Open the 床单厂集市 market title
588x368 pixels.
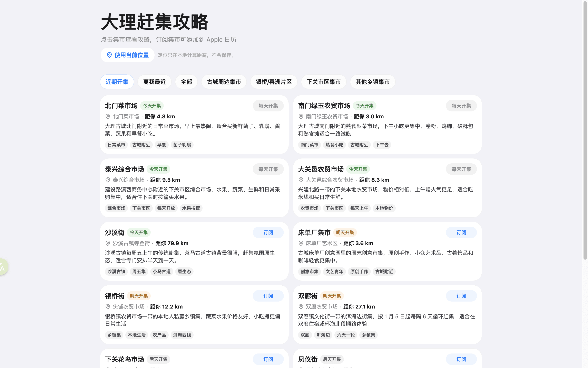point(314,232)
